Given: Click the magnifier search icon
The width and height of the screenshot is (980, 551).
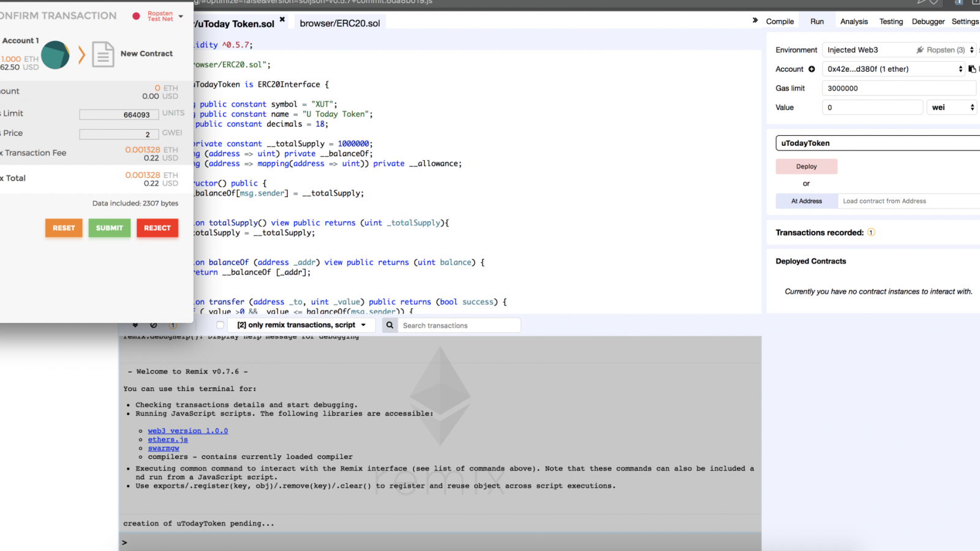Looking at the screenshot, I should pos(390,325).
